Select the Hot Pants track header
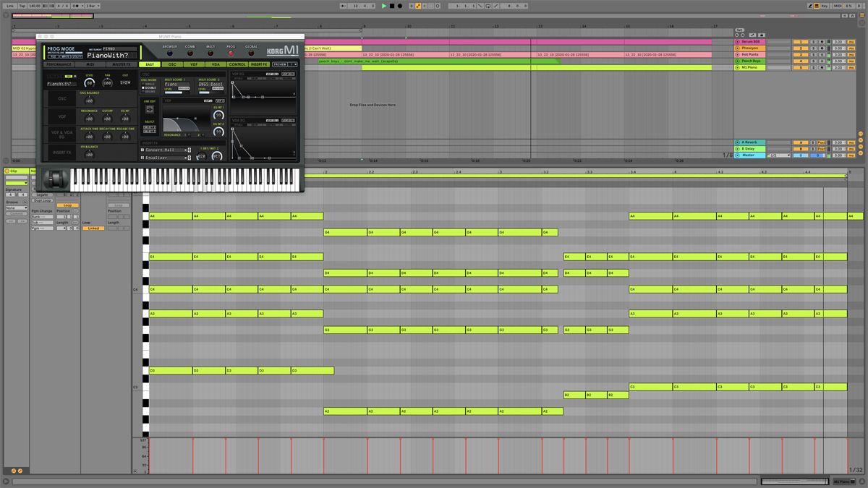 tap(750, 54)
